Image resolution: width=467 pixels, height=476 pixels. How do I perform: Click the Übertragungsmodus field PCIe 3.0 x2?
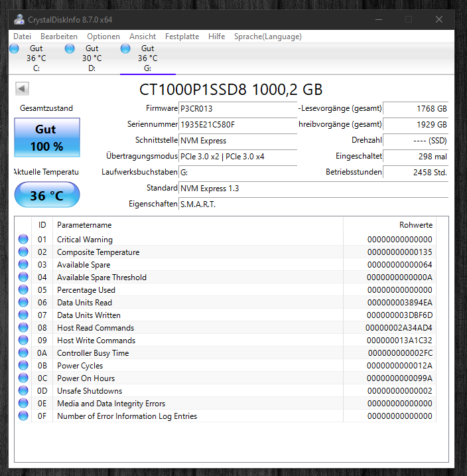click(237, 156)
